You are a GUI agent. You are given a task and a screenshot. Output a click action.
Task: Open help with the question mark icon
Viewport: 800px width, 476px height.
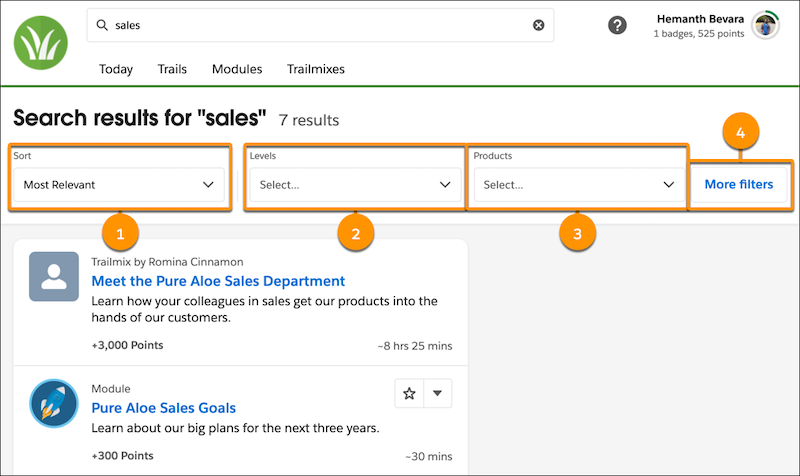617,25
